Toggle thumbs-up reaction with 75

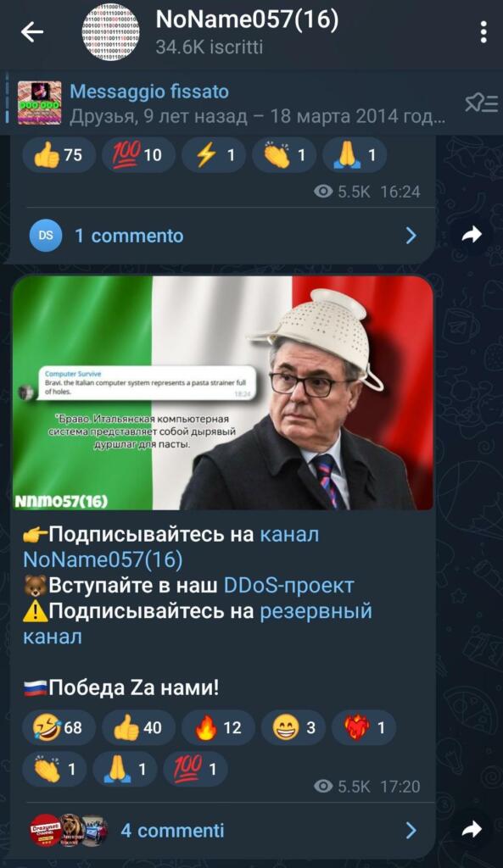click(x=59, y=155)
